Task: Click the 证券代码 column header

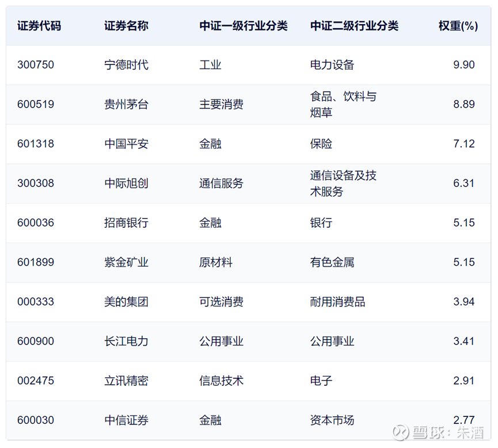Action: pyautogui.click(x=39, y=26)
